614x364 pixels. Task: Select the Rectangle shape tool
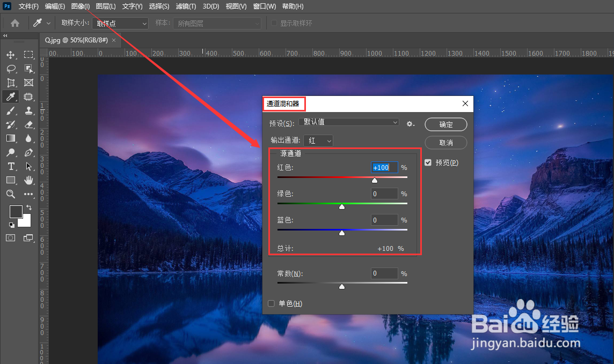(11, 180)
